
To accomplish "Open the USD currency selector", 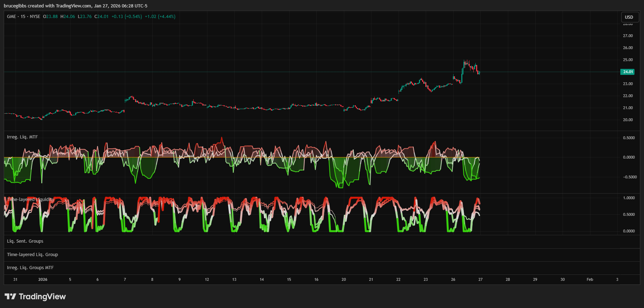I will point(629,17).
